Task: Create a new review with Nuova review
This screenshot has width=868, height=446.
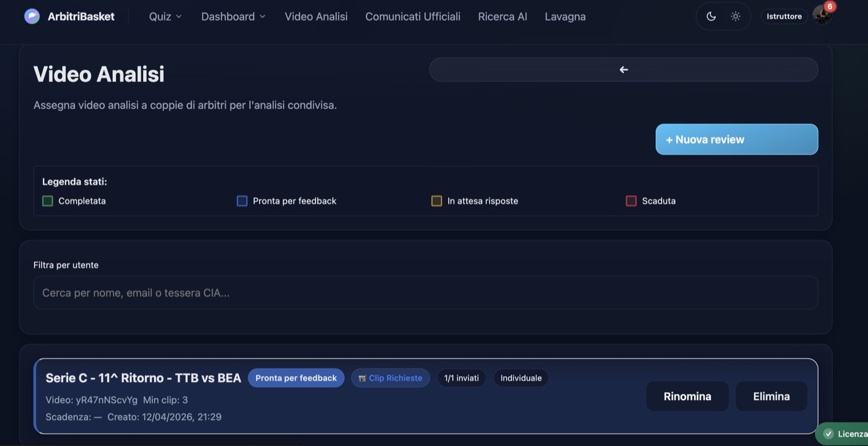Action: point(737,140)
